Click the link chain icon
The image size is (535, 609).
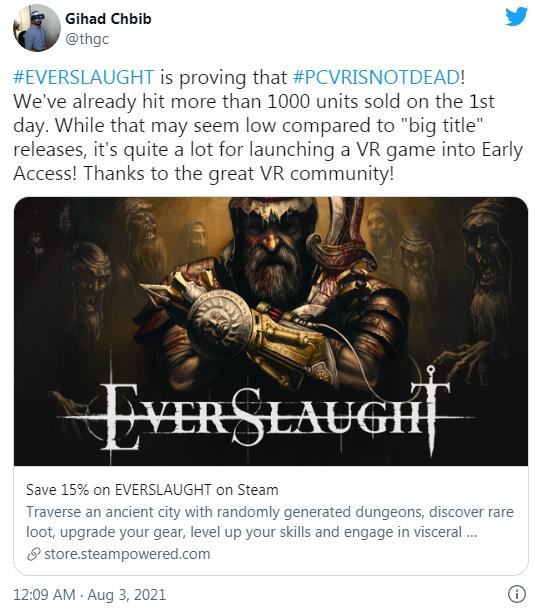coord(34,554)
